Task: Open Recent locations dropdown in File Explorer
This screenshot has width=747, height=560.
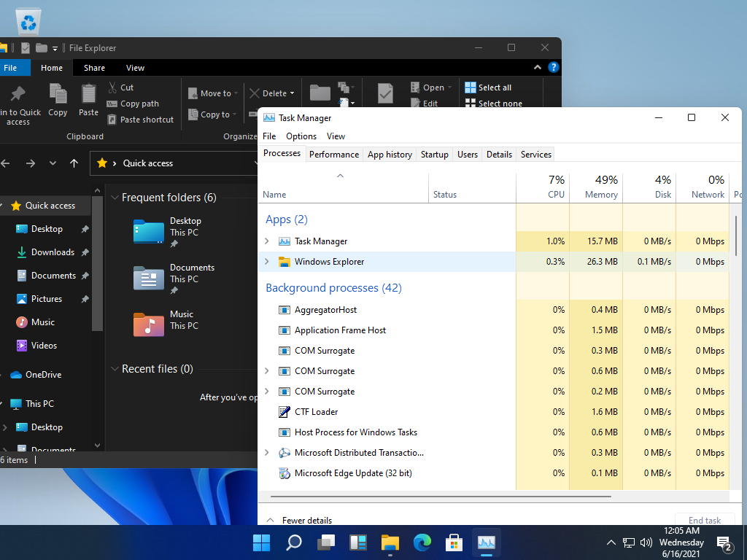Action: point(53,163)
